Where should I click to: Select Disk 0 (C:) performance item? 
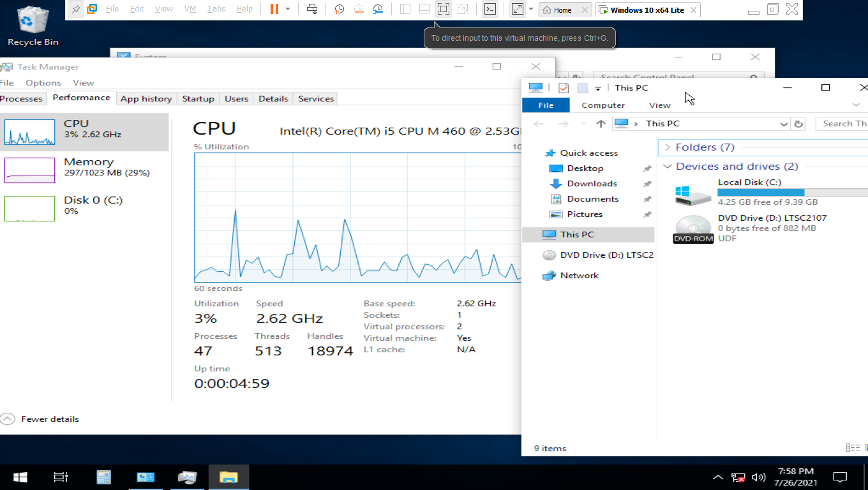point(85,208)
